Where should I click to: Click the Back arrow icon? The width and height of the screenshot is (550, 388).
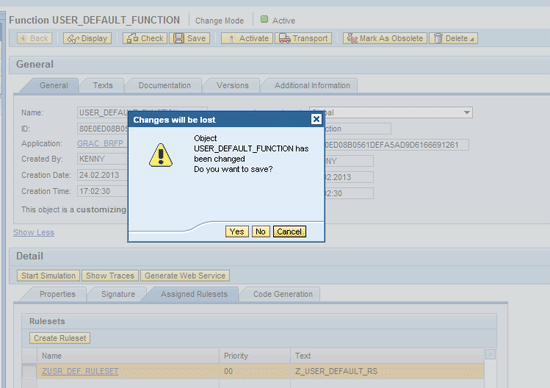pos(23,38)
